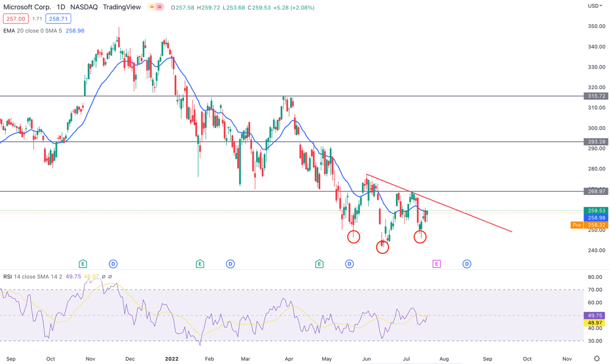
Task: Click the 2022 label on the time axis
Action: pyautogui.click(x=172, y=358)
